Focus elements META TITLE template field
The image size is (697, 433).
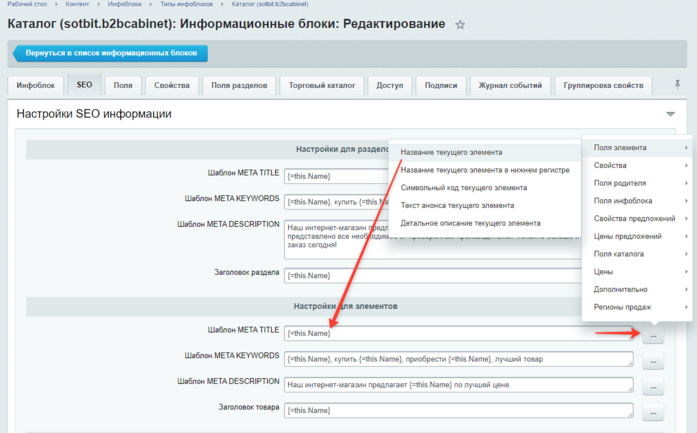(x=459, y=333)
